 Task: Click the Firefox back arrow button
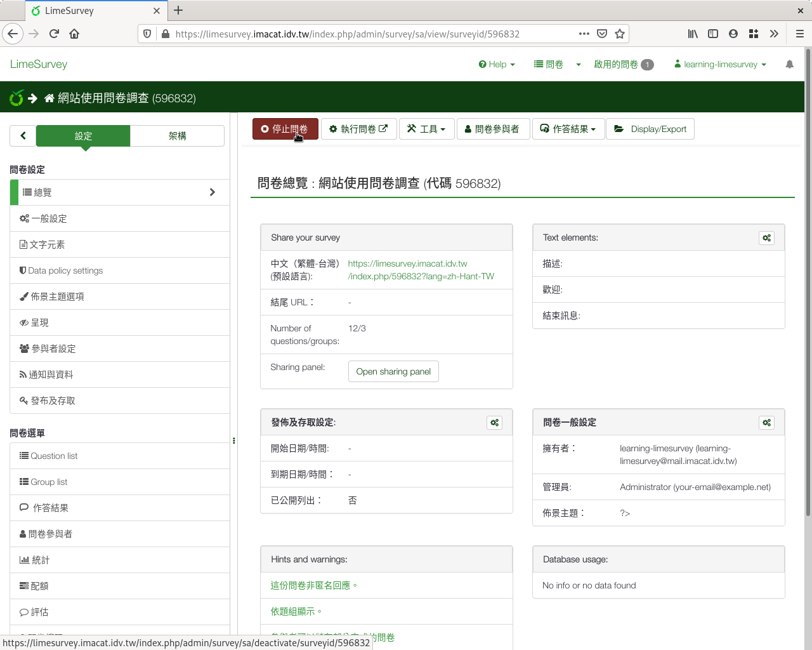(13, 34)
